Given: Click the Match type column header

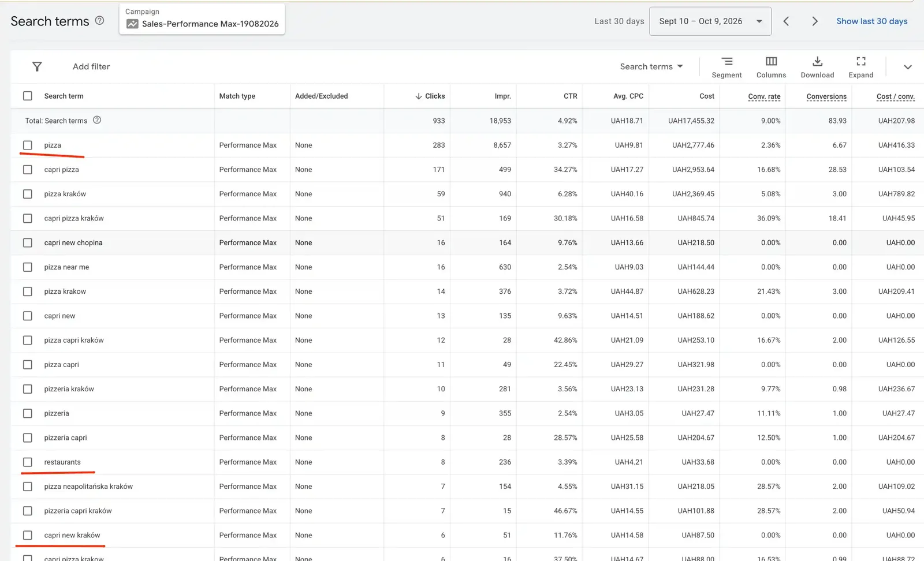Looking at the screenshot, I should [237, 96].
